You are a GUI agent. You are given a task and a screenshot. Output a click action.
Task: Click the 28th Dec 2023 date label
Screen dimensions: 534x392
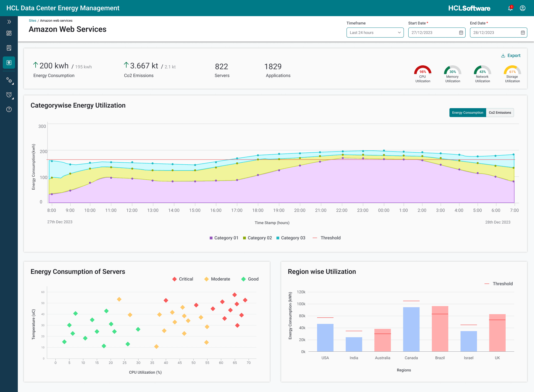point(498,222)
